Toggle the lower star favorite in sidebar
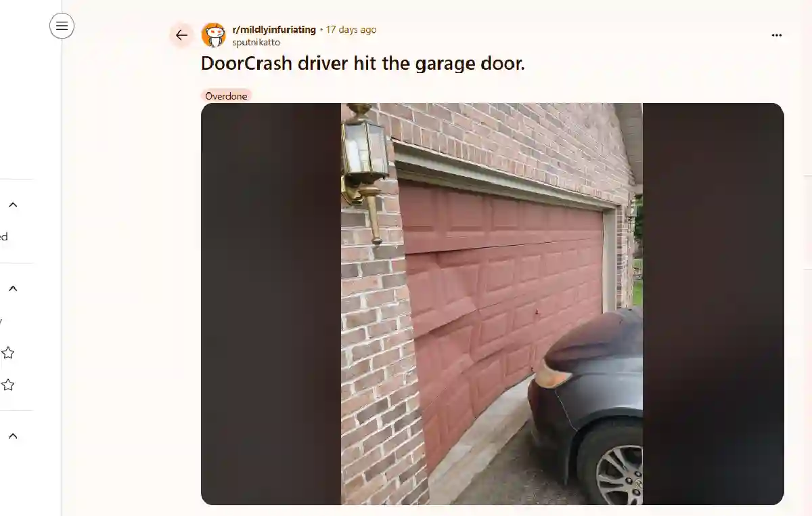Image resolution: width=812 pixels, height=516 pixels. [8, 385]
